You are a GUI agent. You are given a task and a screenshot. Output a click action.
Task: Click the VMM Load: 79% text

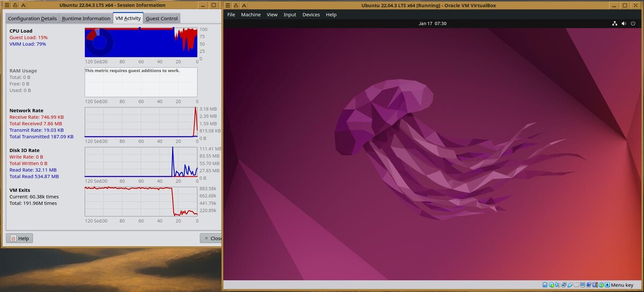click(x=27, y=44)
